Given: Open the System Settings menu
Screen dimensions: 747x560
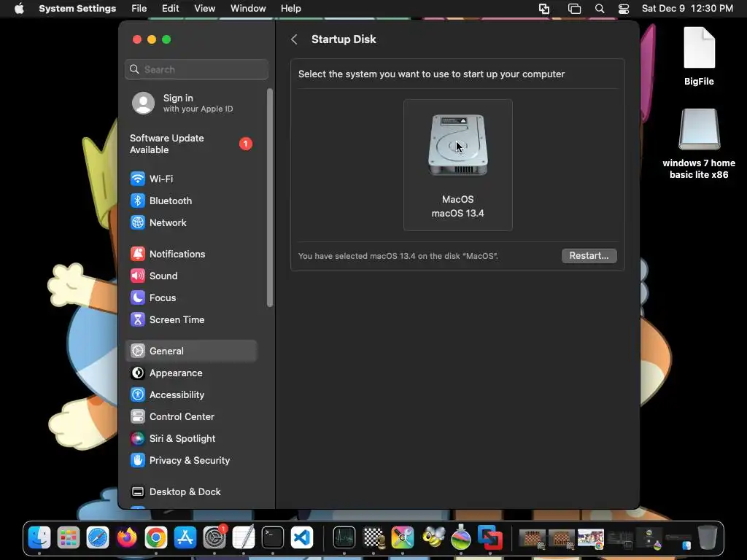Looking at the screenshot, I should (77, 9).
